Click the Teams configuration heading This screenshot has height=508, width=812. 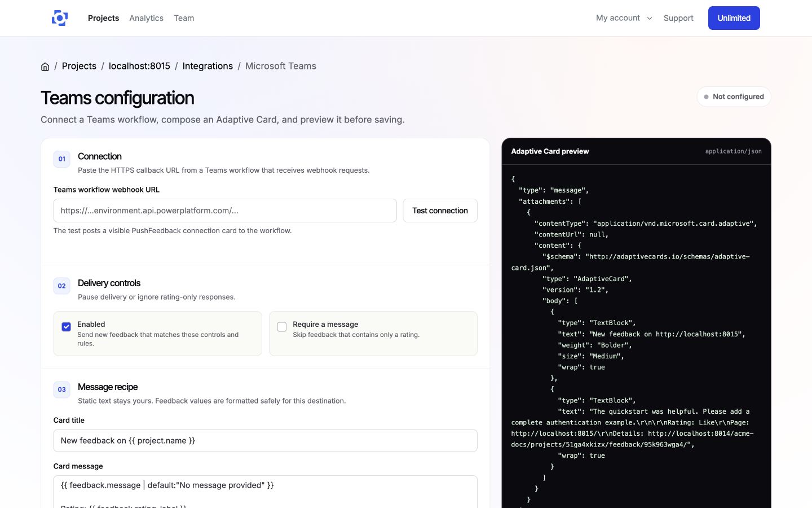117,98
